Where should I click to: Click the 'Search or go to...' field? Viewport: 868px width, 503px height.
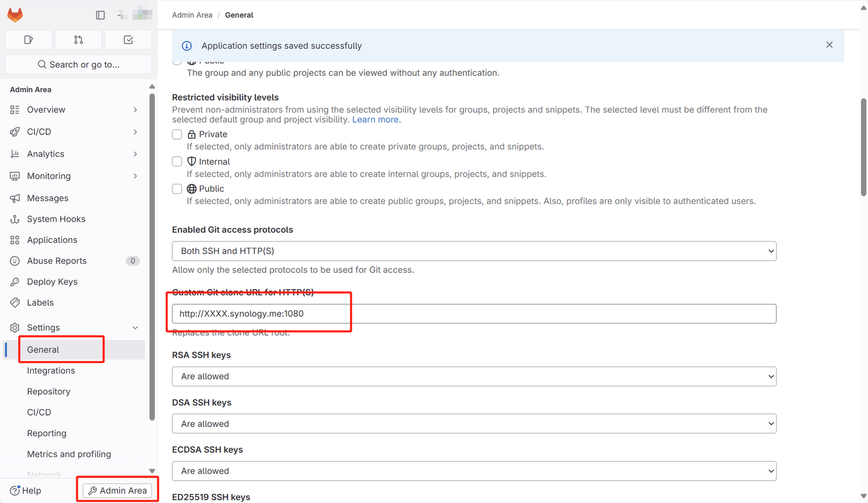(x=78, y=64)
